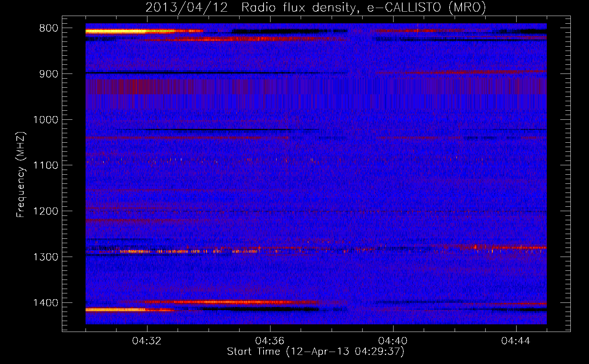Click the 1000 frequency tick label
Screen dimensions: 589x364
pos(45,120)
